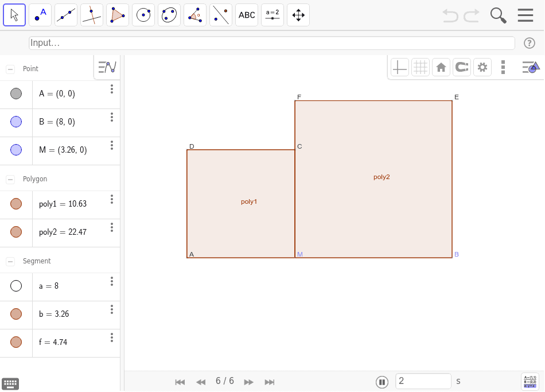545x392 pixels.
Task: Click the Undo arrow
Action: (450, 15)
